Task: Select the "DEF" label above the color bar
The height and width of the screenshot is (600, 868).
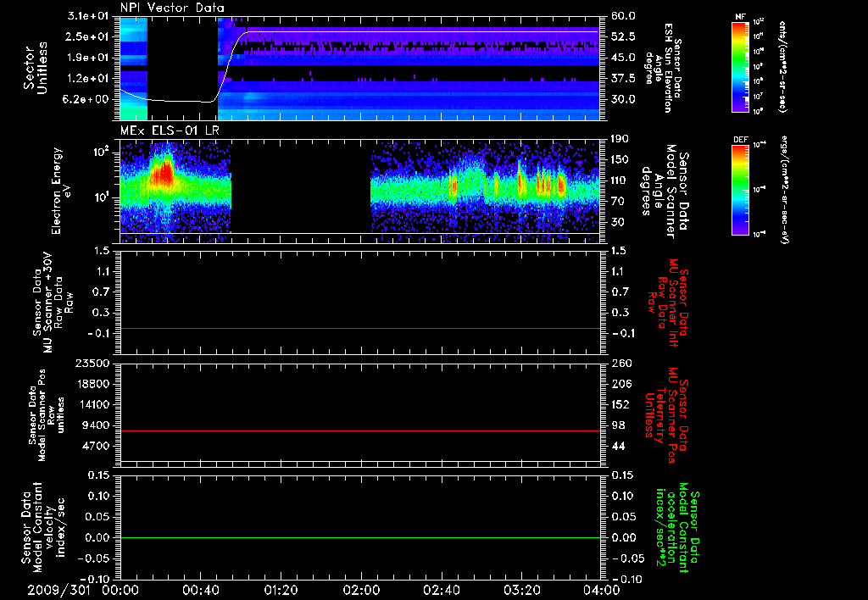Action: pos(740,140)
